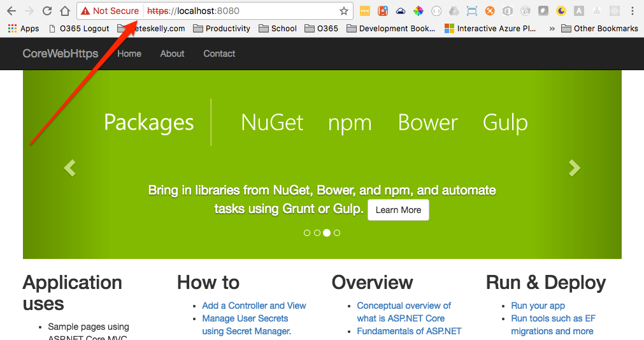Open the Apps grid shortcut
The image size is (644, 340).
24,28
